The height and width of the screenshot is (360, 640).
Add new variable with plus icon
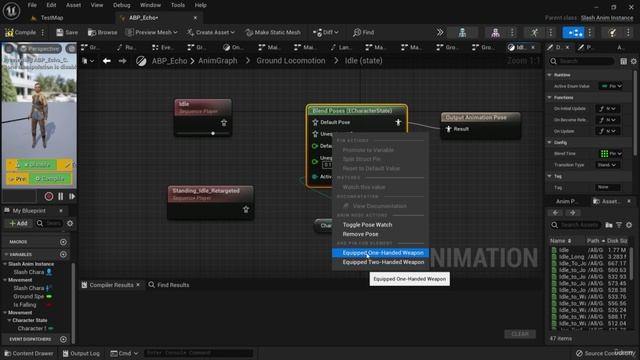click(x=63, y=254)
